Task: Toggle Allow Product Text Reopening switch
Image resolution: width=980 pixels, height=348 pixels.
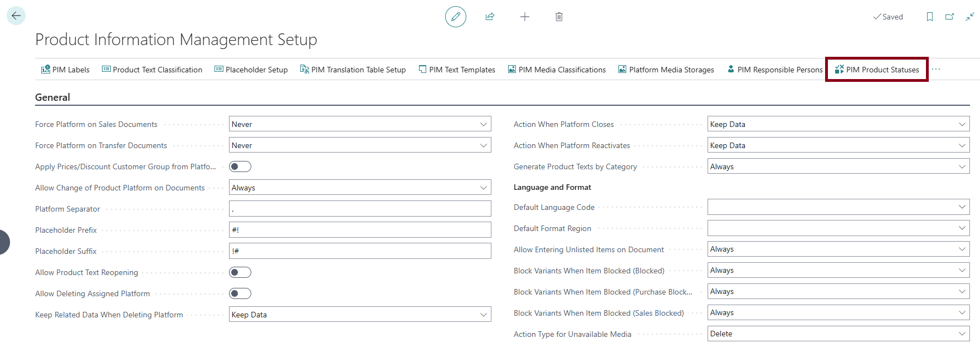Action: tap(240, 272)
